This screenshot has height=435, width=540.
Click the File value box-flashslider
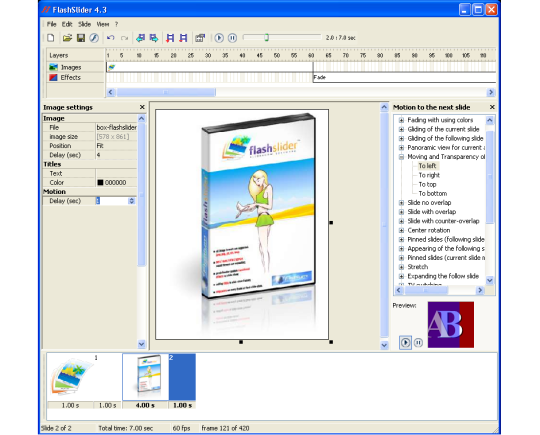point(116,127)
